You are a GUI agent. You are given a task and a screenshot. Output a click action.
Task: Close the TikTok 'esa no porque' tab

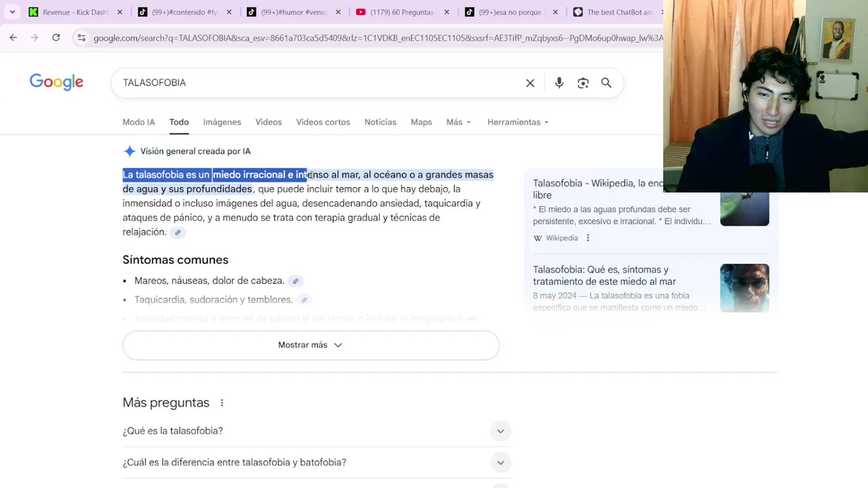coord(555,12)
